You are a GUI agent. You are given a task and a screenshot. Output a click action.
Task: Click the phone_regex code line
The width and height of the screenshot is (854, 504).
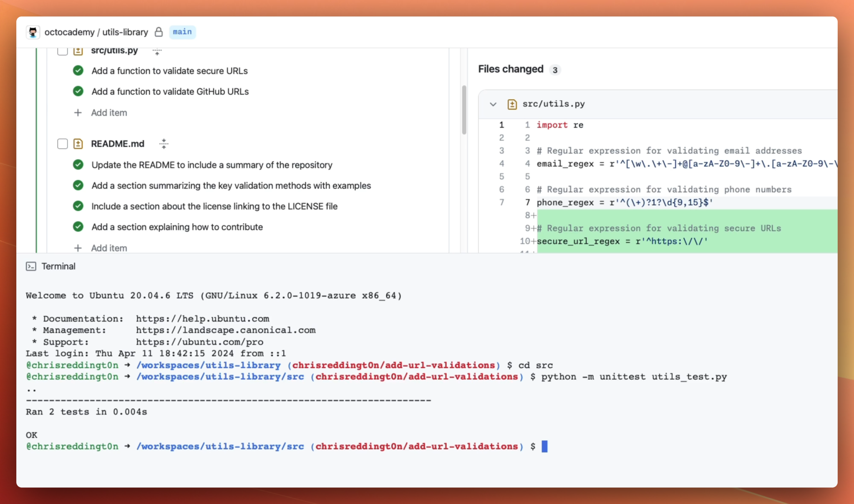point(625,202)
